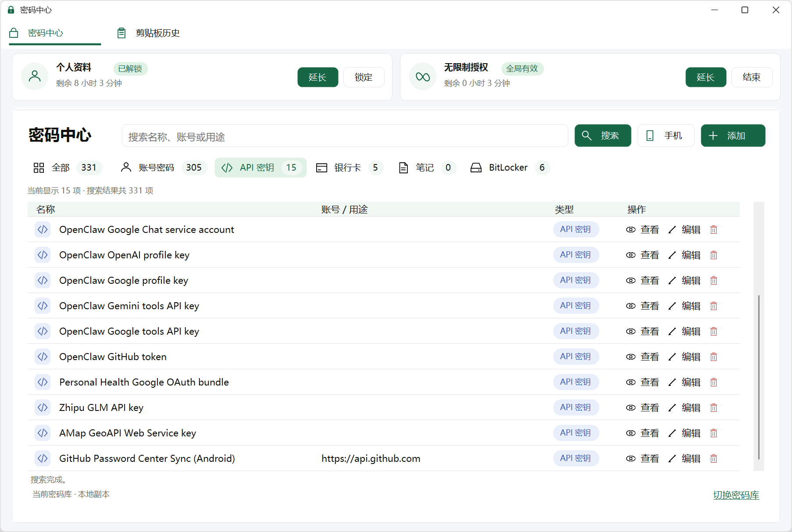Screen dimensions: 792x532
Task: Edit the OpenClaw Gemini tools API key entry
Action: 684,306
